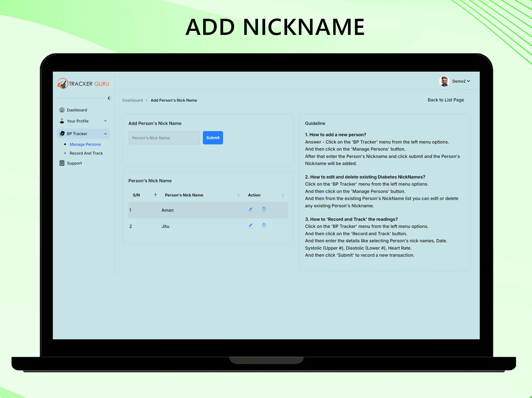The height and width of the screenshot is (398, 532).
Task: Click the Dashboard sidebar icon
Action: [62, 110]
